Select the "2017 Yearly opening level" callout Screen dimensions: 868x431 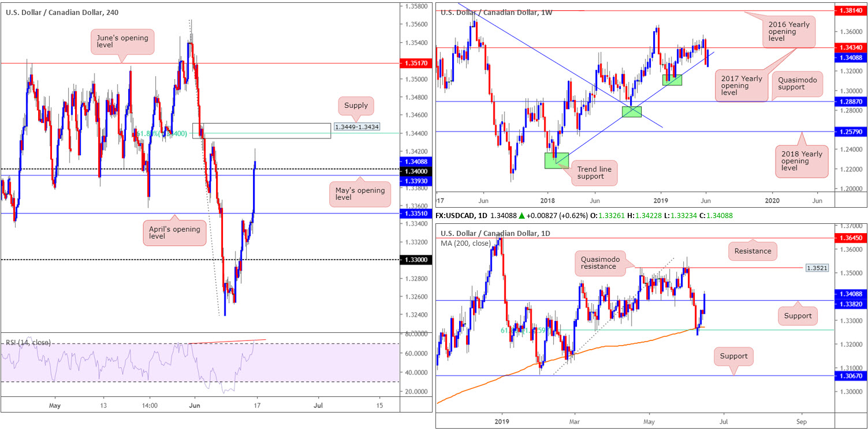point(742,85)
